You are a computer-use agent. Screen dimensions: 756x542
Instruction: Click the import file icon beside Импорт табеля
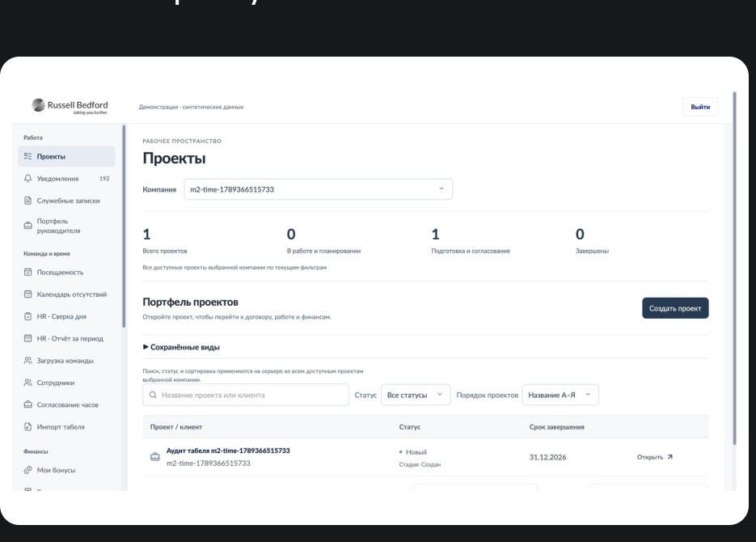pyautogui.click(x=28, y=427)
